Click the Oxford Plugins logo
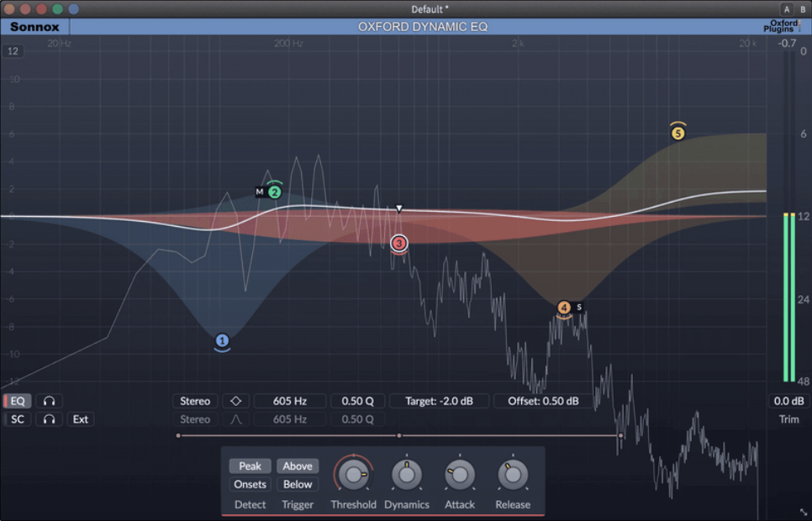812x521 pixels. coord(782,26)
